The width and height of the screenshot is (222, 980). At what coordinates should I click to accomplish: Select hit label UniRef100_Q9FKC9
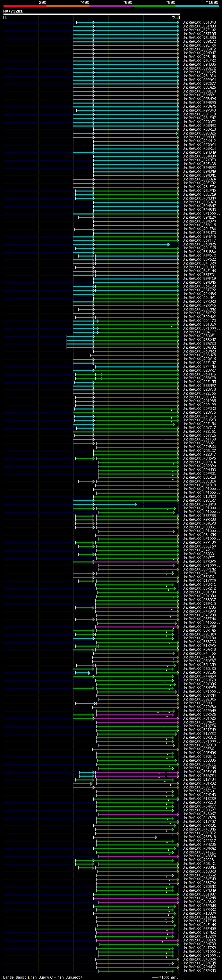click(x=199, y=114)
